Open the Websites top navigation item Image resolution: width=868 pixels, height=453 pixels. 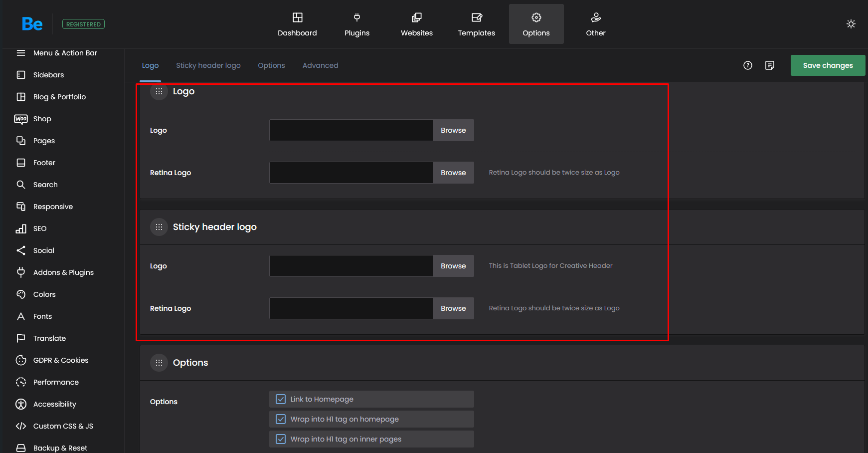[417, 24]
